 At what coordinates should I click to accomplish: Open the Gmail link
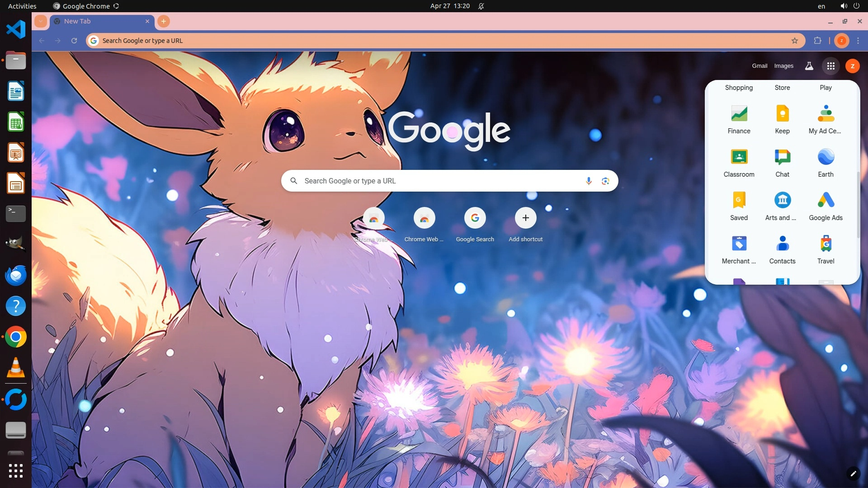pyautogui.click(x=759, y=66)
